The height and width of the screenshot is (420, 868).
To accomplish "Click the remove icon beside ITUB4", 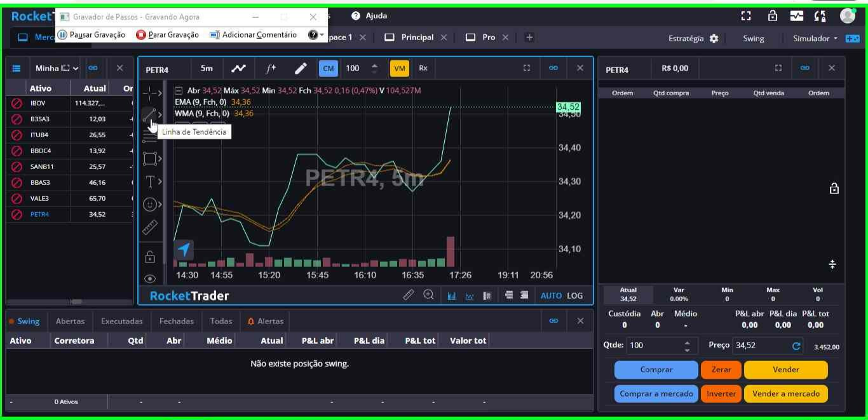I will [x=17, y=135].
